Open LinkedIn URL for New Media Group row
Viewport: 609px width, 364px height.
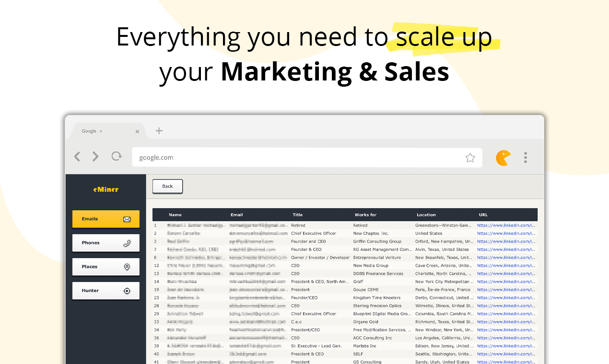[x=506, y=265]
